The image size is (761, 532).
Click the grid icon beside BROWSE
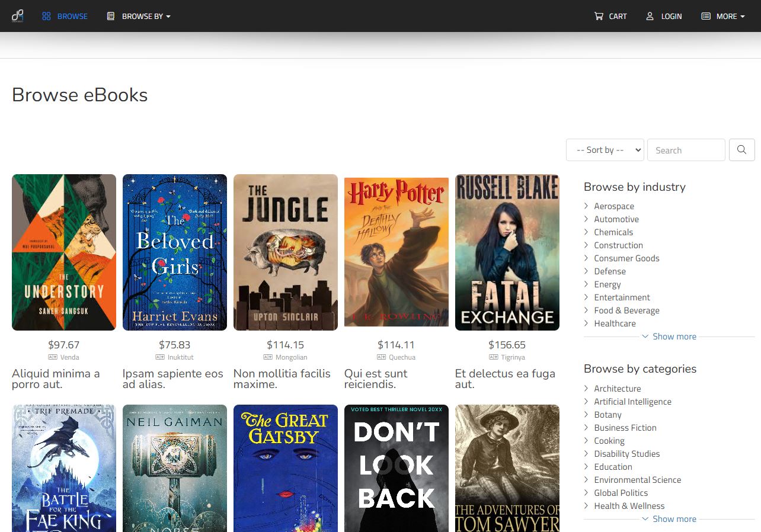pyautogui.click(x=46, y=16)
